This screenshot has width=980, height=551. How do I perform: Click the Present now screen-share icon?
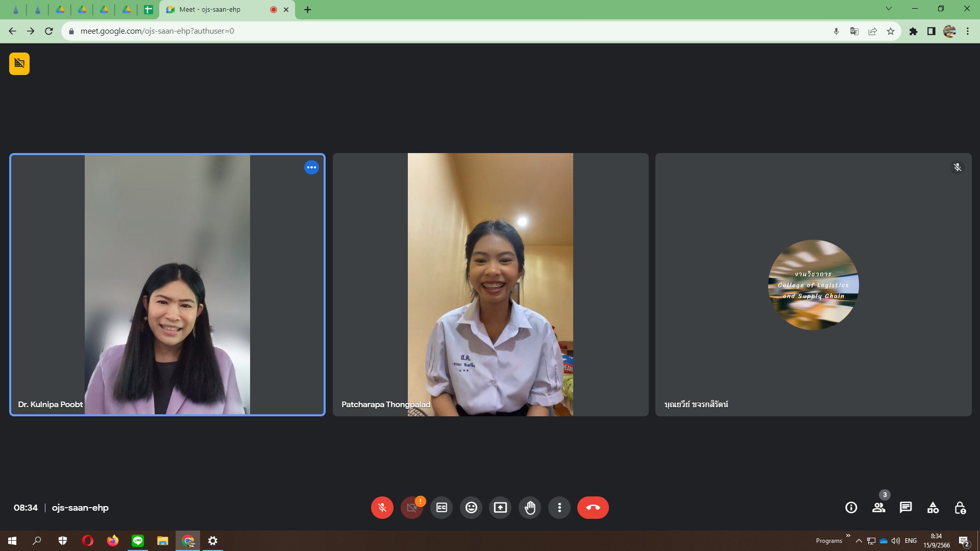[x=500, y=508]
